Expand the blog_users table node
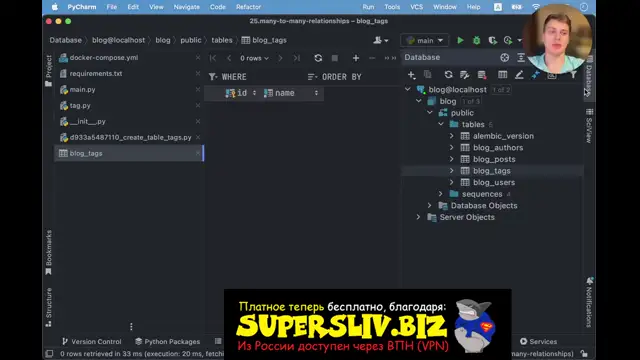Screen dimensions: 640x360 [451, 182]
